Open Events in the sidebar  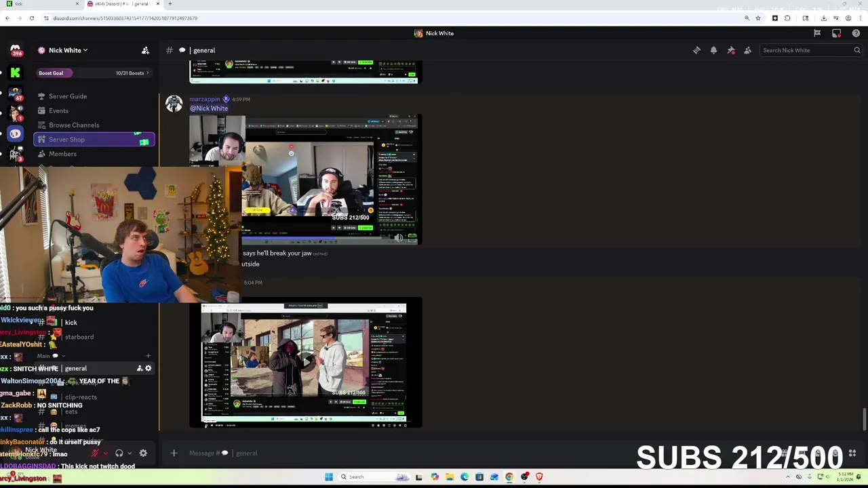coord(94,110)
